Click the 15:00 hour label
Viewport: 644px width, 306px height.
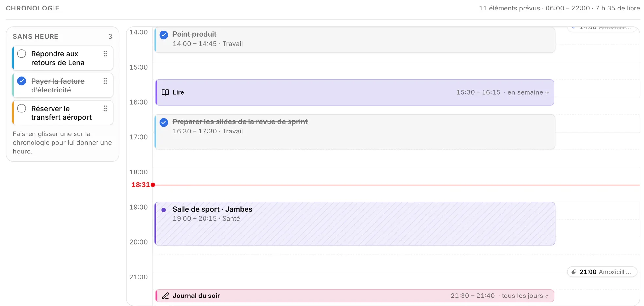click(x=139, y=67)
